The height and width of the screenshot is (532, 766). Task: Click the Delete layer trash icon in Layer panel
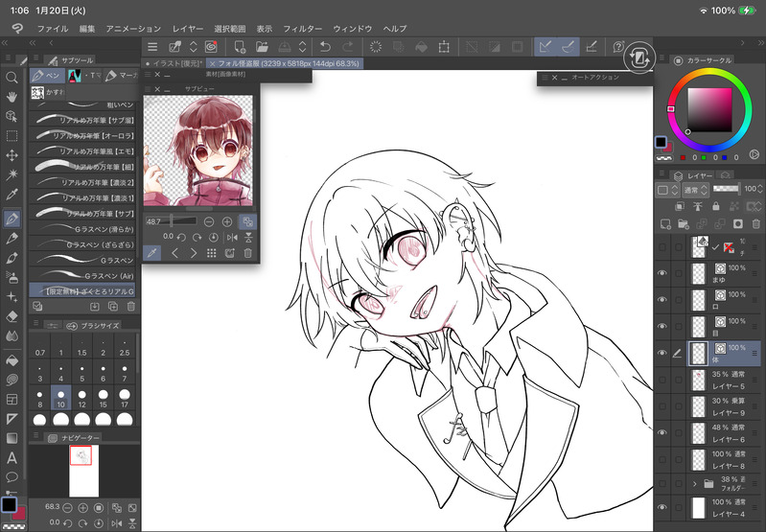tap(755, 224)
